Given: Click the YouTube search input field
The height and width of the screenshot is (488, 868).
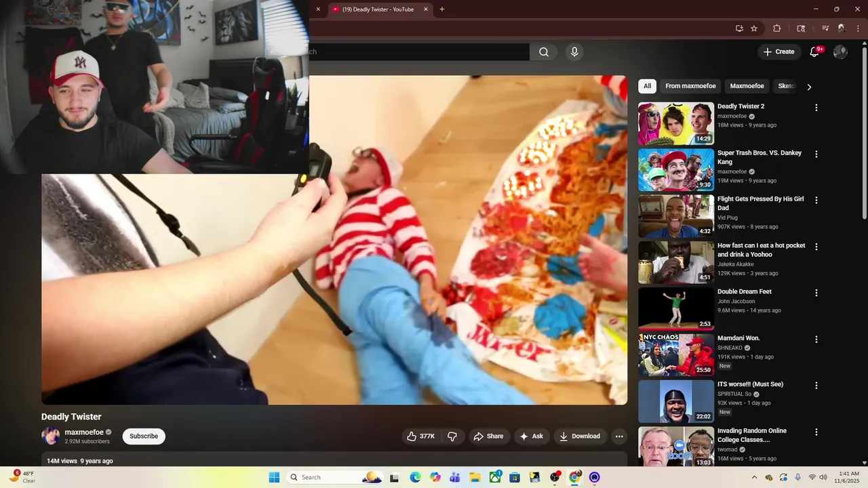Looking at the screenshot, I should (419, 52).
